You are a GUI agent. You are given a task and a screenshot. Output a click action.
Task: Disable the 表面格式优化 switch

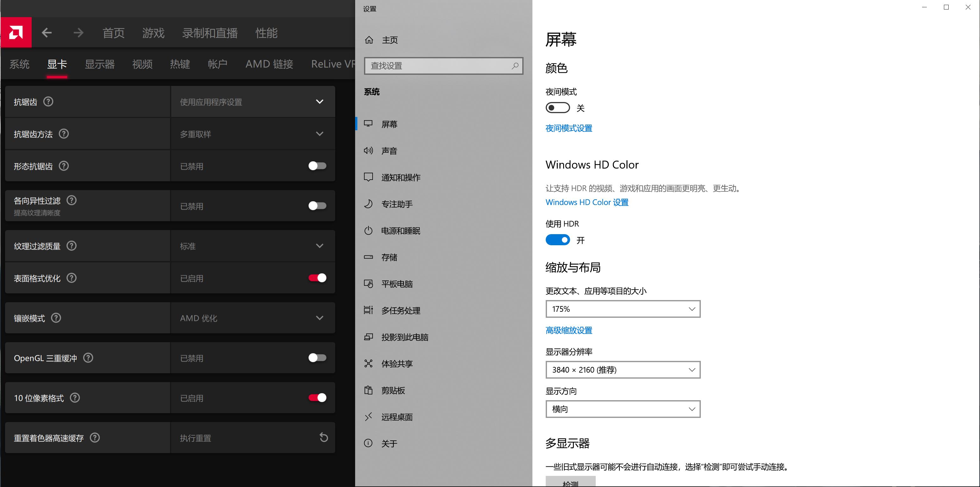pyautogui.click(x=317, y=278)
